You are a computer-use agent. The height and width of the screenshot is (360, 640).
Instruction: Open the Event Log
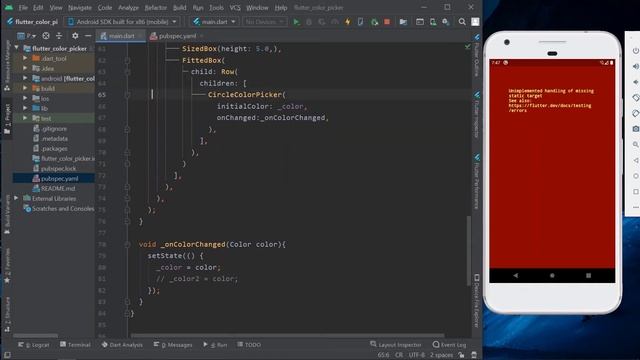pos(449,345)
